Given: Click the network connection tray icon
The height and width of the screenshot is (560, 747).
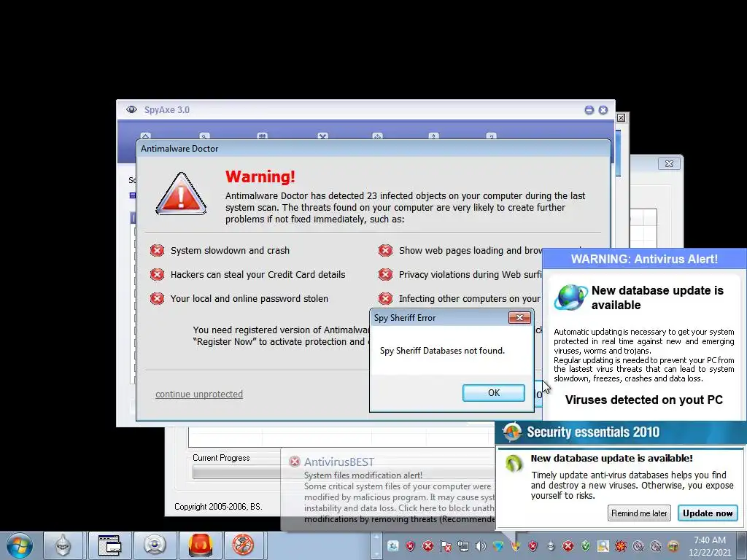Looking at the screenshot, I should [463, 546].
